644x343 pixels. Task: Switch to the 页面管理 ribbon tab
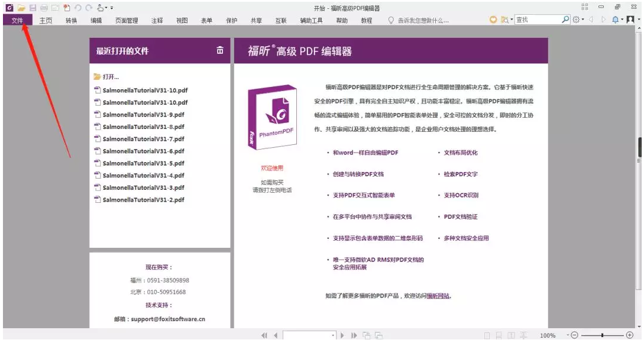[127, 20]
